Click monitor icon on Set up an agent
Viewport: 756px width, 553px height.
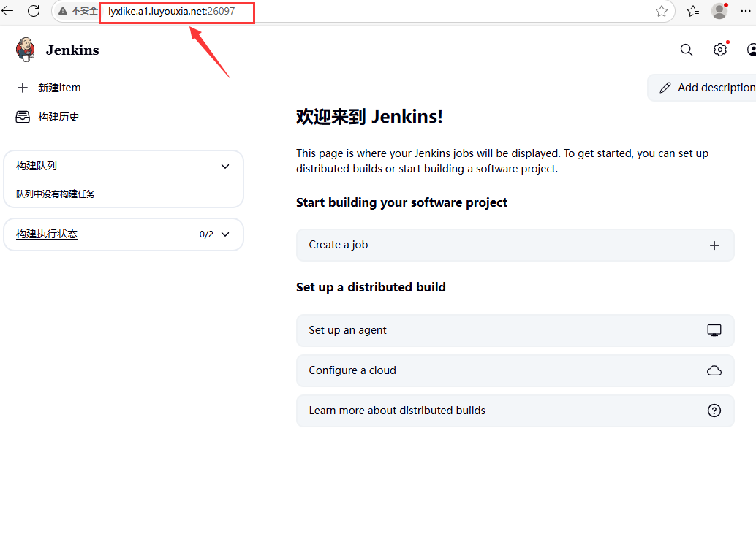(x=714, y=330)
